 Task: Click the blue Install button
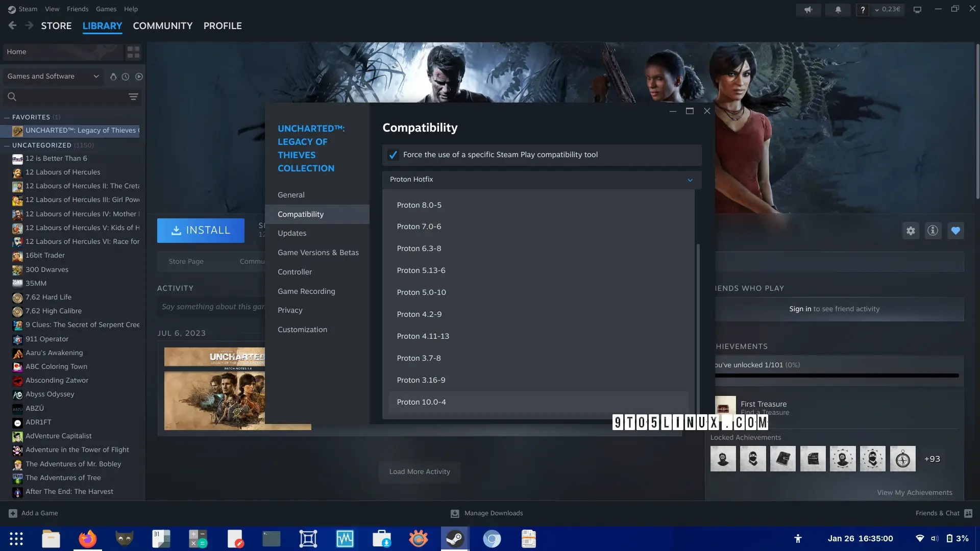(x=201, y=231)
